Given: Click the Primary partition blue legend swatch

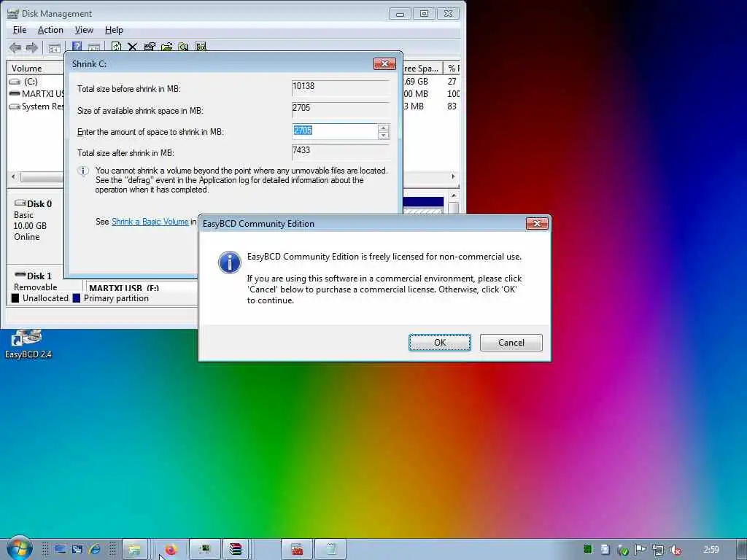Looking at the screenshot, I should 76,298.
